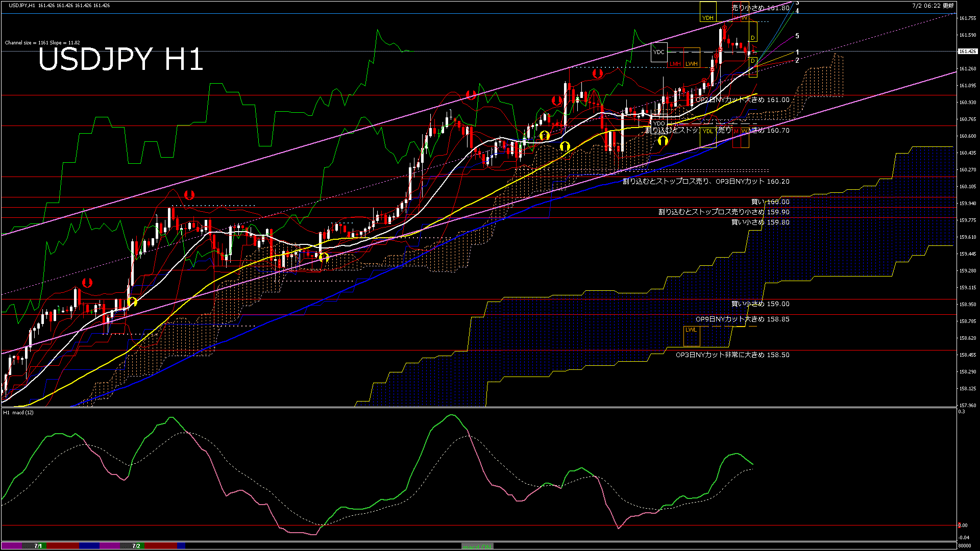
Task: Click the yellow up-arrow signal below YDO box
Action: [663, 140]
